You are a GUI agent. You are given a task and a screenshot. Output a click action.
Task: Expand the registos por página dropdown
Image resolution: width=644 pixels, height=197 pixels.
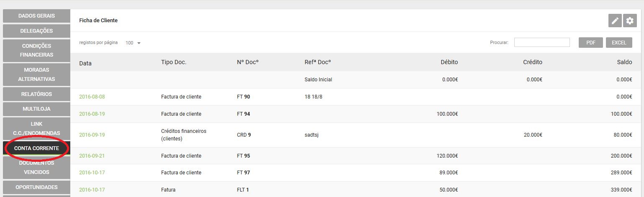tap(133, 43)
